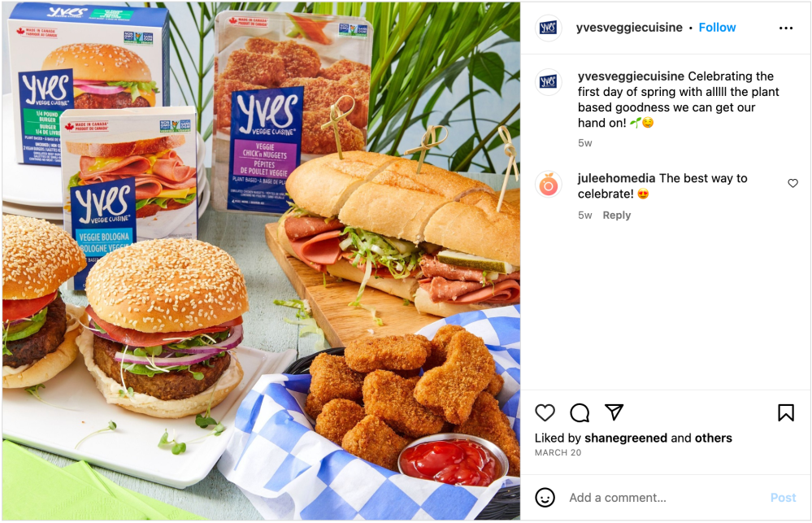Screen dimensions: 812x523
Task: Share the post via paper plane icon
Action: [x=614, y=412]
